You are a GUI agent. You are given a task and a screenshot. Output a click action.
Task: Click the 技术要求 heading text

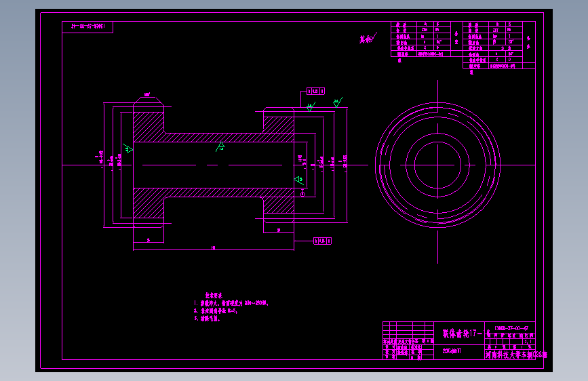pyautogui.click(x=214, y=295)
